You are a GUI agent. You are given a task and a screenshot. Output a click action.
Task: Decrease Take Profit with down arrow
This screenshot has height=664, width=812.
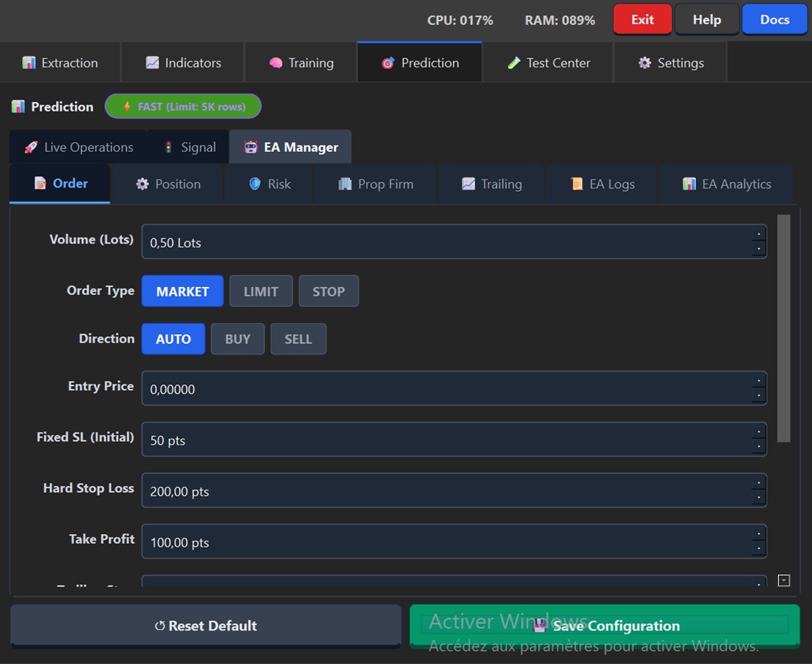(x=757, y=550)
